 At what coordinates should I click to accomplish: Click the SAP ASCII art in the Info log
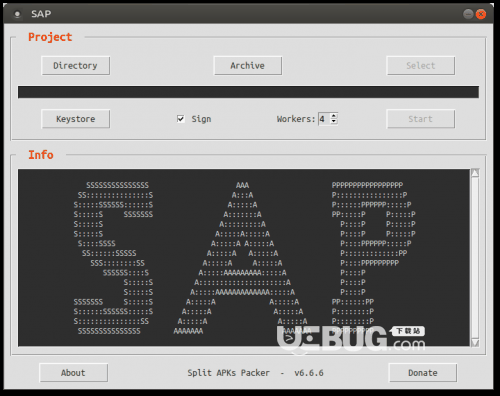pos(244,258)
